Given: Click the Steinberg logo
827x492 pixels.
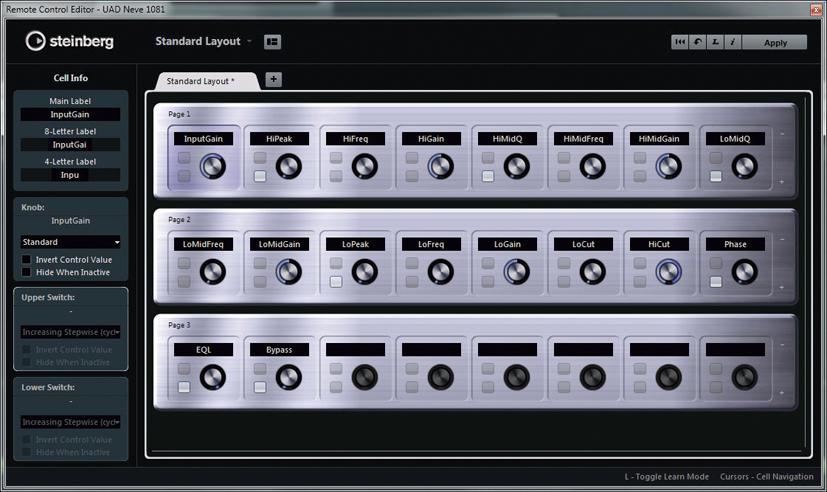Looking at the screenshot, I should 70,41.
